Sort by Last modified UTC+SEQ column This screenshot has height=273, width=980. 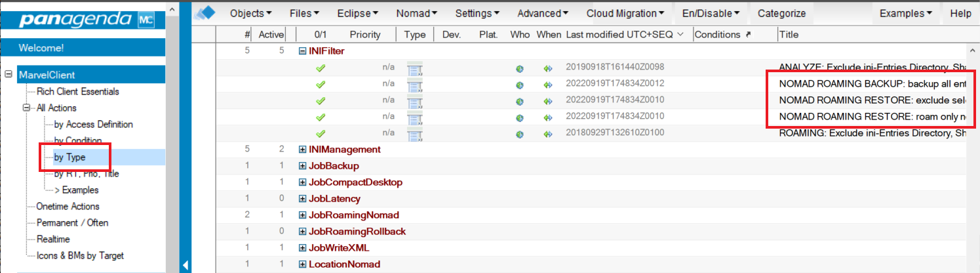tap(625, 34)
